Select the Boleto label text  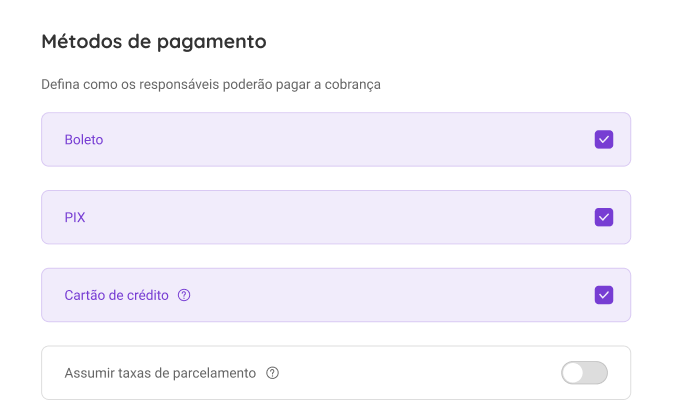point(84,140)
